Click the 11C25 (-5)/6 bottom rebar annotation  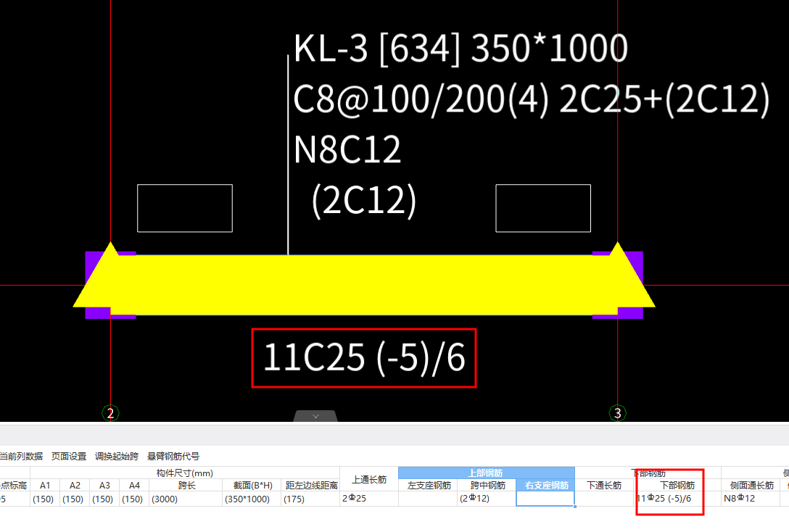click(364, 357)
